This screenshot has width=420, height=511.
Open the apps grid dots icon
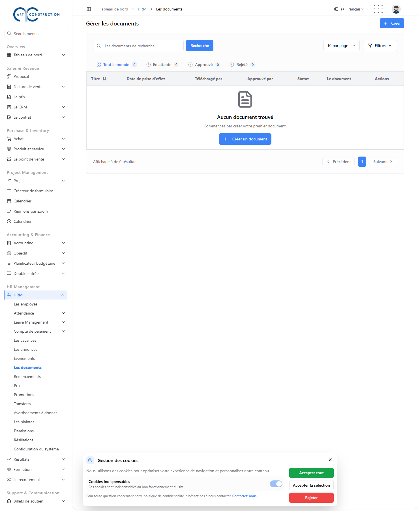click(378, 9)
